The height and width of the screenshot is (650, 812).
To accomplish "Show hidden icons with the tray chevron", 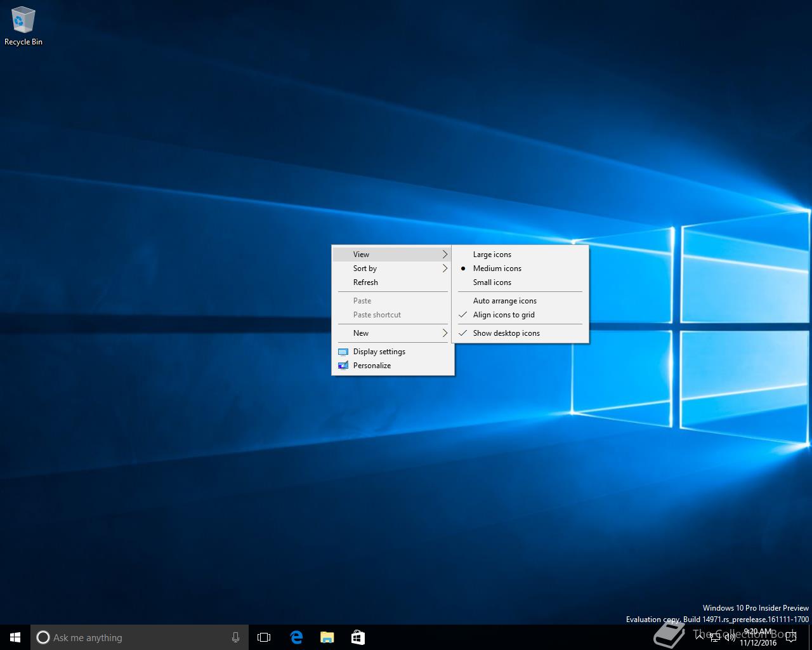I will click(x=700, y=637).
